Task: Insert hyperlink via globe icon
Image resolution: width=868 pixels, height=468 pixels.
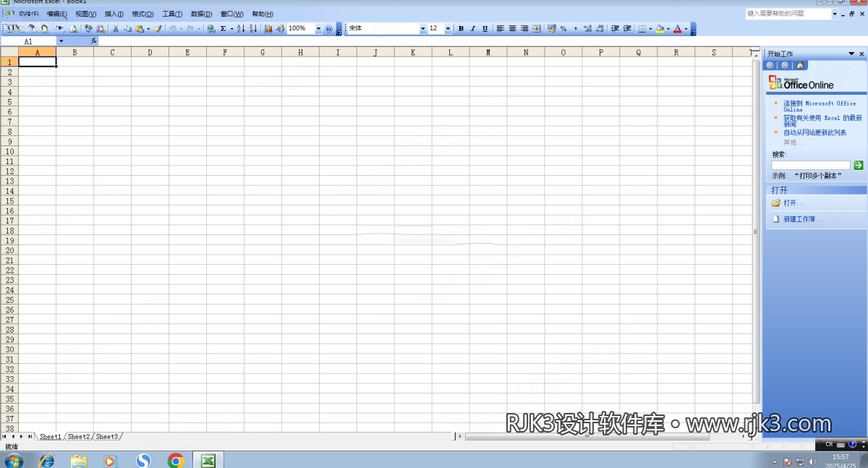Action: pyautogui.click(x=211, y=29)
